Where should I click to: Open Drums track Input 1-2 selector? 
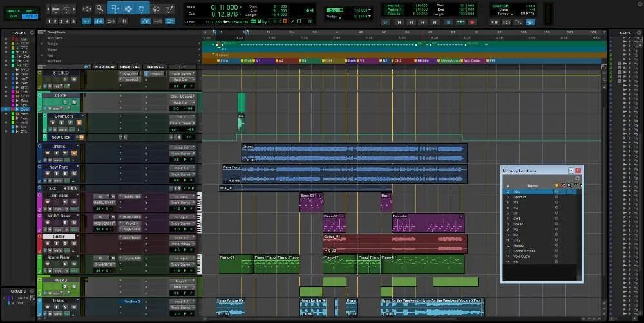182,147
